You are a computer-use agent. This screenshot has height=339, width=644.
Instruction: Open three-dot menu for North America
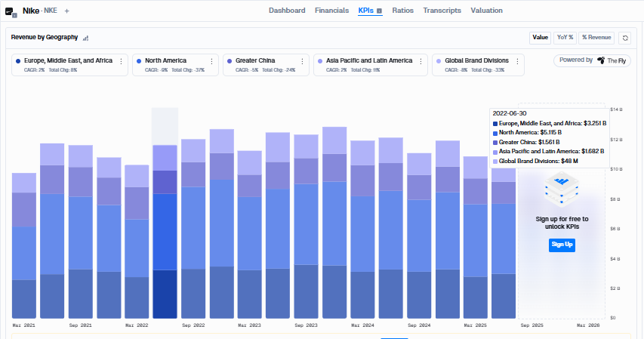pyautogui.click(x=211, y=61)
